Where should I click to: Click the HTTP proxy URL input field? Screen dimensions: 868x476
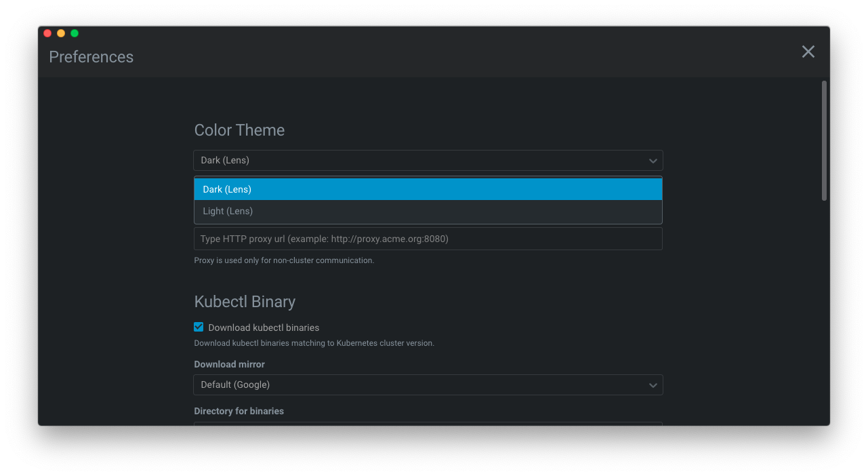[x=428, y=239]
